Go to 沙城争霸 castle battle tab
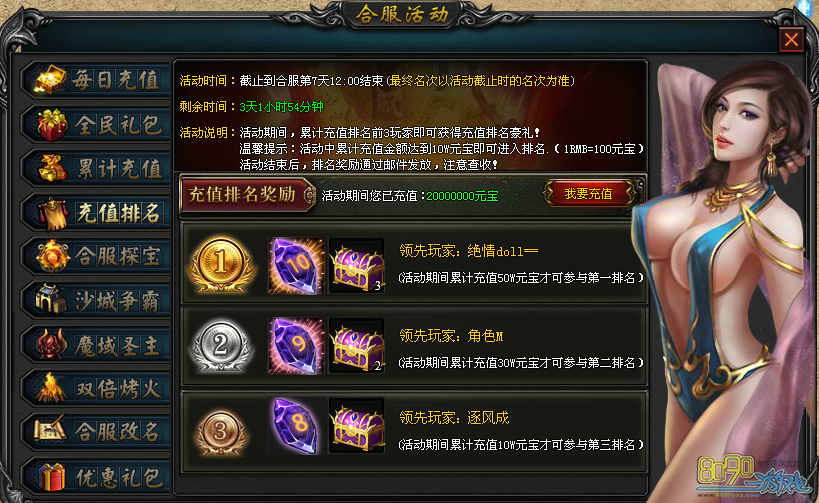 click(x=97, y=301)
